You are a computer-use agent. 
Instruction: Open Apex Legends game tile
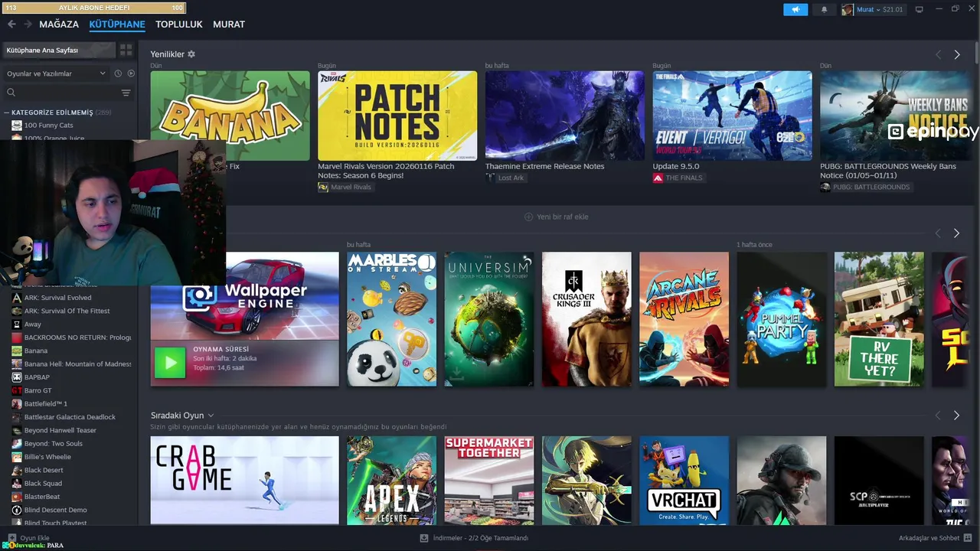(x=392, y=480)
